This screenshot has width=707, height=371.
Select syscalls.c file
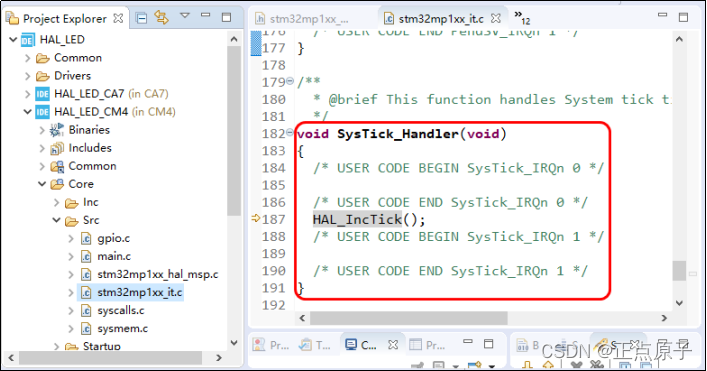tap(121, 311)
